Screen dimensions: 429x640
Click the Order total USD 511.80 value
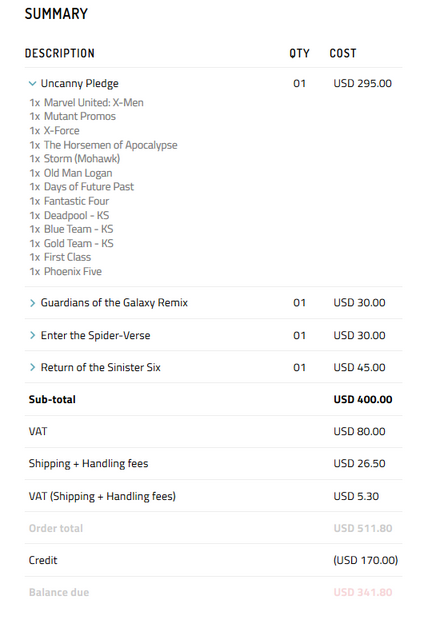pyautogui.click(x=362, y=528)
